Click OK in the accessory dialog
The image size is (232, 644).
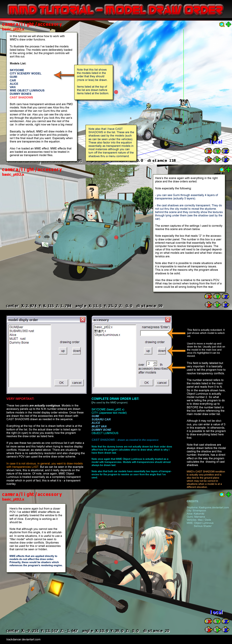[x=146, y=383]
